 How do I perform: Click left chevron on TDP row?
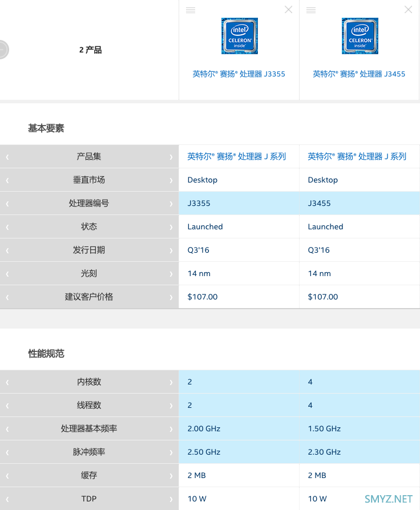(7, 500)
